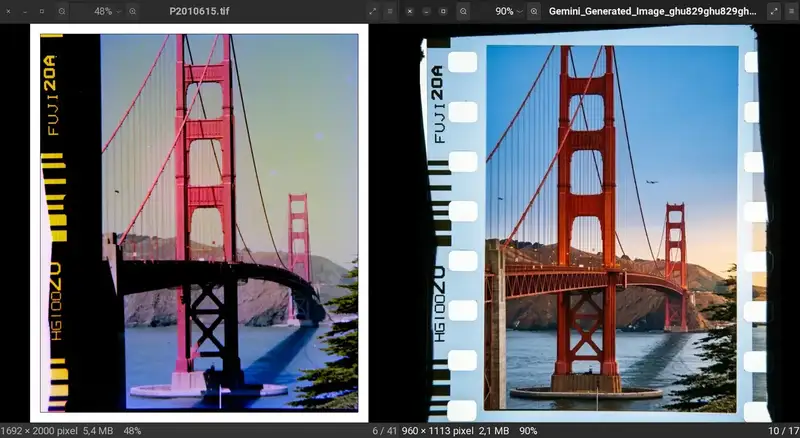The width and height of the screenshot is (800, 438).
Task: Minimize the Gemini_Generated_Image viewer window
Action: [x=425, y=11]
